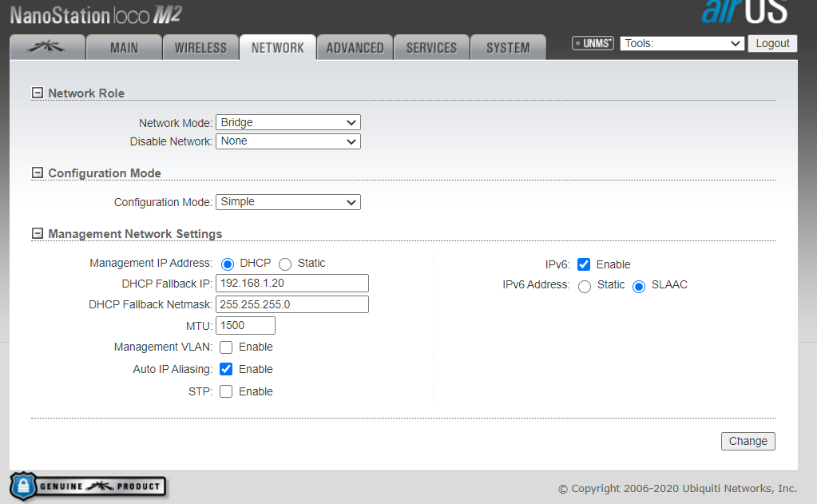The width and height of the screenshot is (817, 504).
Task: Open the Network Mode dropdown
Action: point(288,122)
